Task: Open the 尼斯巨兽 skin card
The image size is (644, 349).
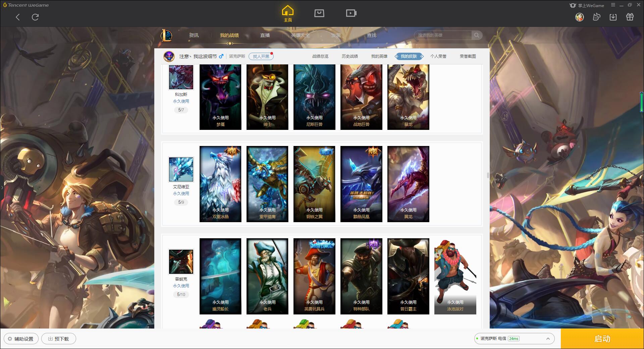Action: (314, 97)
